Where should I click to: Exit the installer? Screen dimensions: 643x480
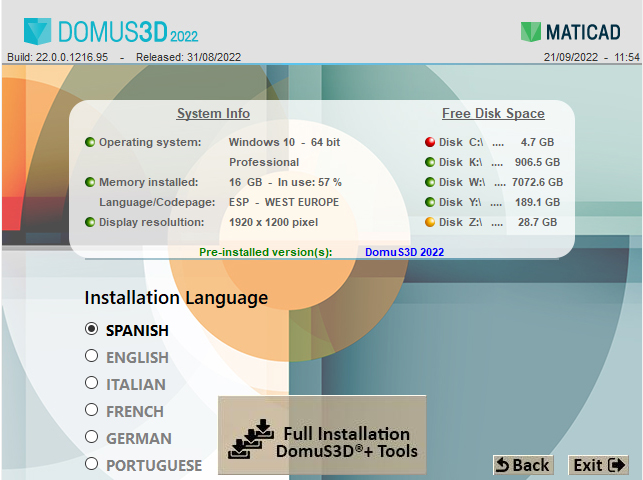click(x=598, y=465)
